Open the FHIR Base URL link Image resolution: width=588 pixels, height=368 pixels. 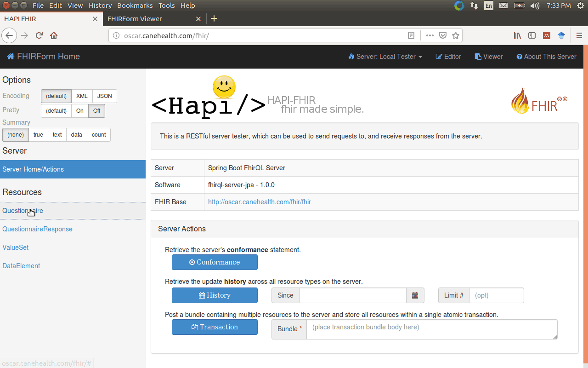(260, 202)
